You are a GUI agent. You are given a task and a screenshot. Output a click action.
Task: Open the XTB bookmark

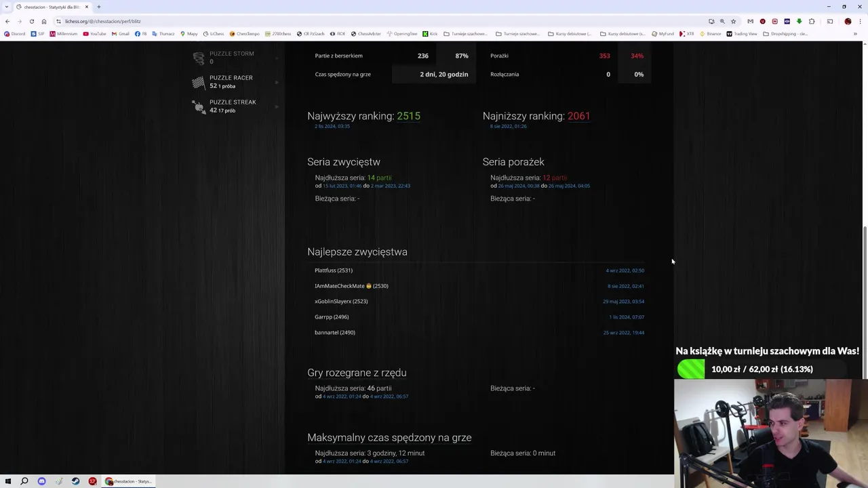tap(686, 34)
